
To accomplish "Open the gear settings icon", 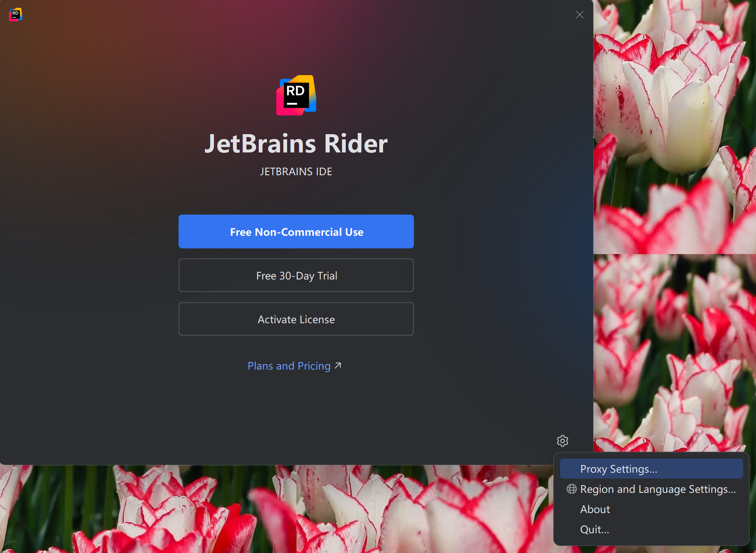I will click(562, 441).
